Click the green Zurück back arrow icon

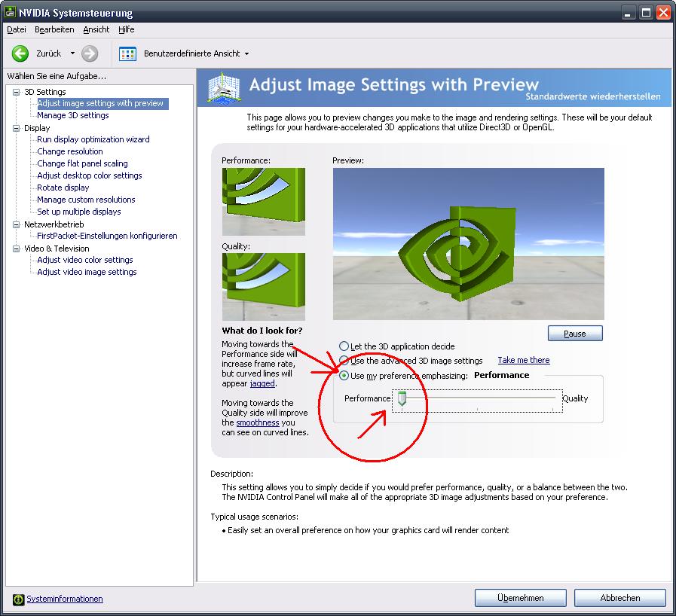tap(20, 53)
